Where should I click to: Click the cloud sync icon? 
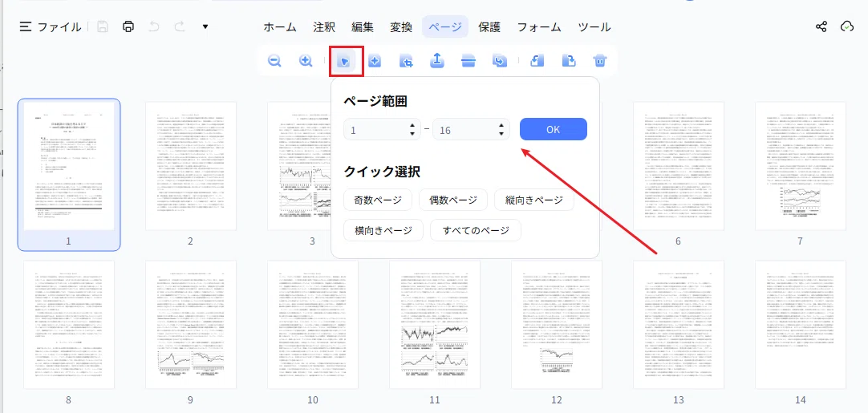847,26
